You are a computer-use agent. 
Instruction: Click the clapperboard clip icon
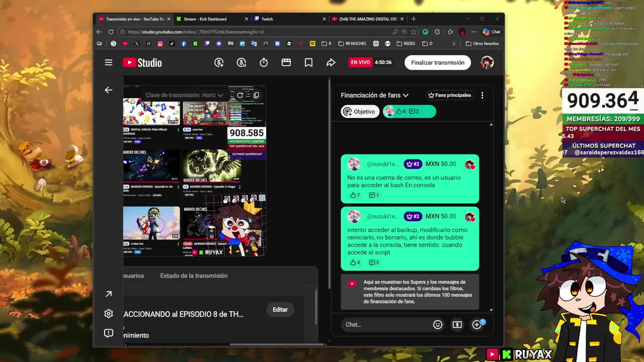pos(286,62)
